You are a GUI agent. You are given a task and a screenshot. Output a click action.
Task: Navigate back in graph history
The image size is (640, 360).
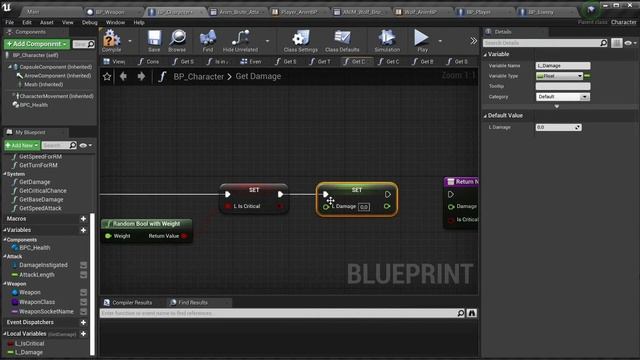[x=123, y=76]
